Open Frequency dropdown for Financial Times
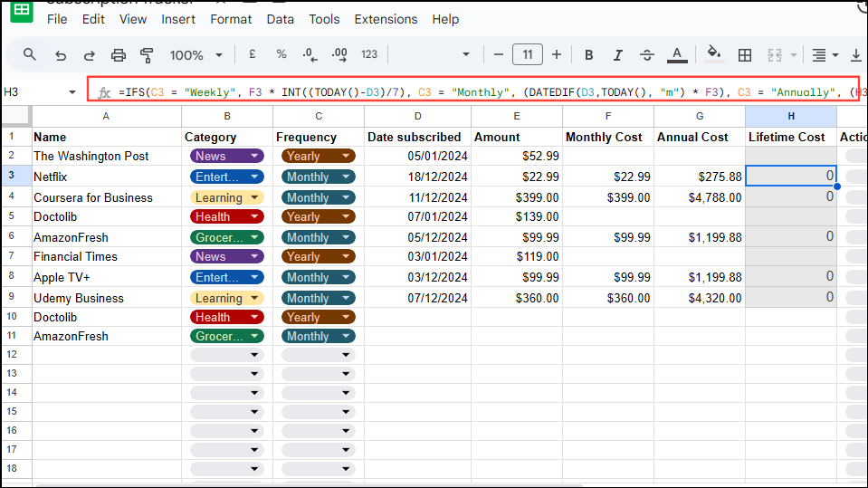 tap(319, 257)
